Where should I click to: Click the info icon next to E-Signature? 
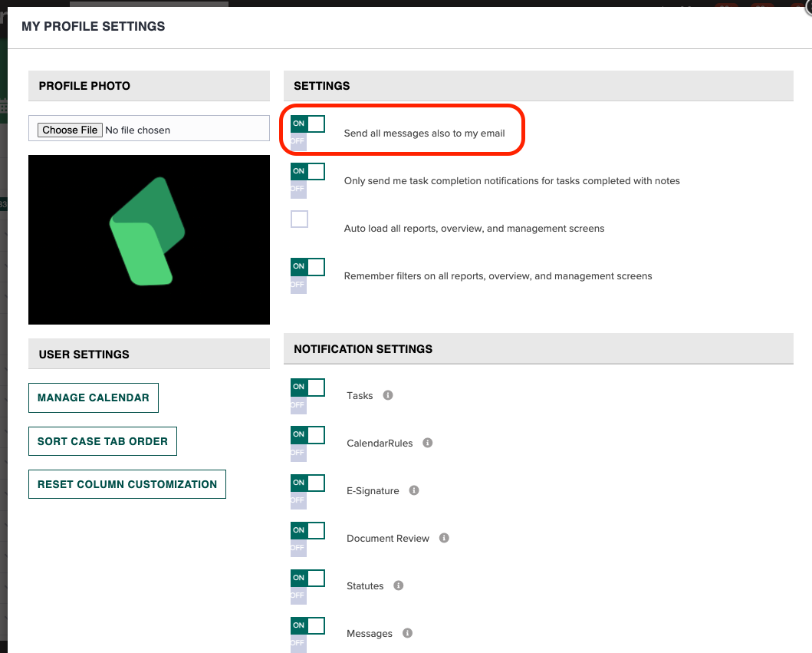413,490
